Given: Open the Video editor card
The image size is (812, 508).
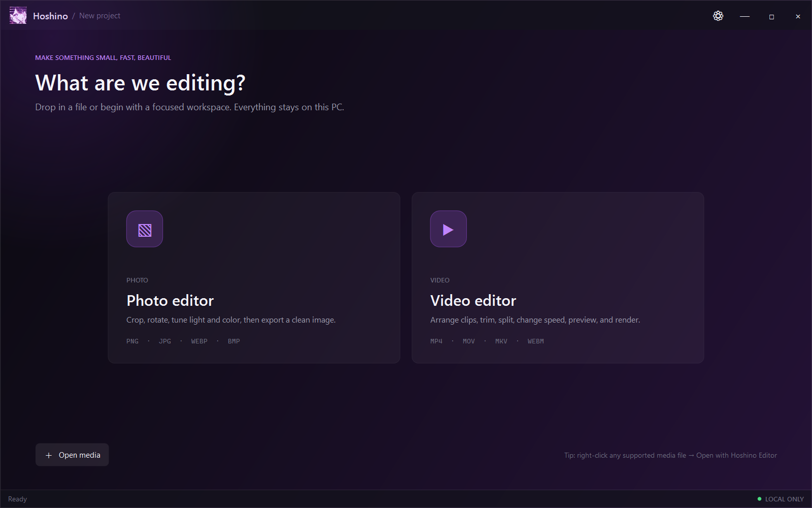Looking at the screenshot, I should coord(558,278).
